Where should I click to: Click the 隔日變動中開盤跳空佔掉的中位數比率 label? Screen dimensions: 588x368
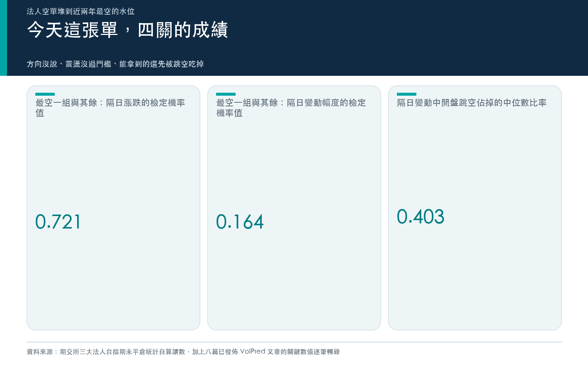pyautogui.click(x=472, y=103)
